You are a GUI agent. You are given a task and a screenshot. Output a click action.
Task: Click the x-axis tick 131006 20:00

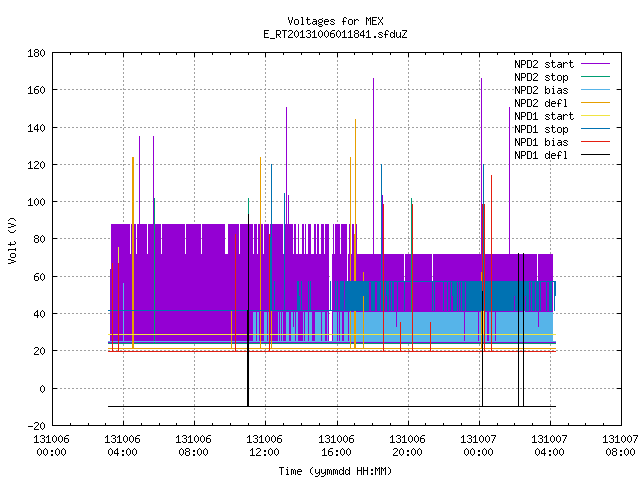[x=407, y=446]
